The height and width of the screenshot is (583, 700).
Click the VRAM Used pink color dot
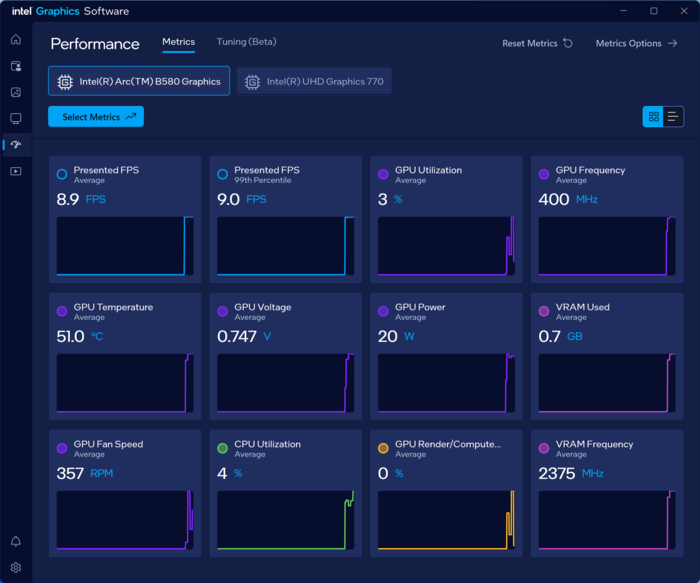click(544, 312)
